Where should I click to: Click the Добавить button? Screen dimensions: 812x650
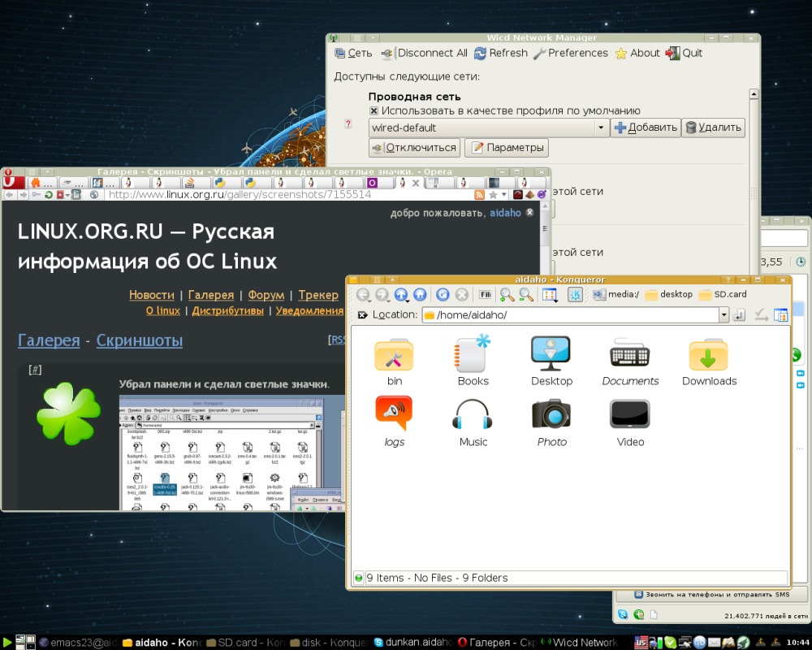(x=646, y=128)
